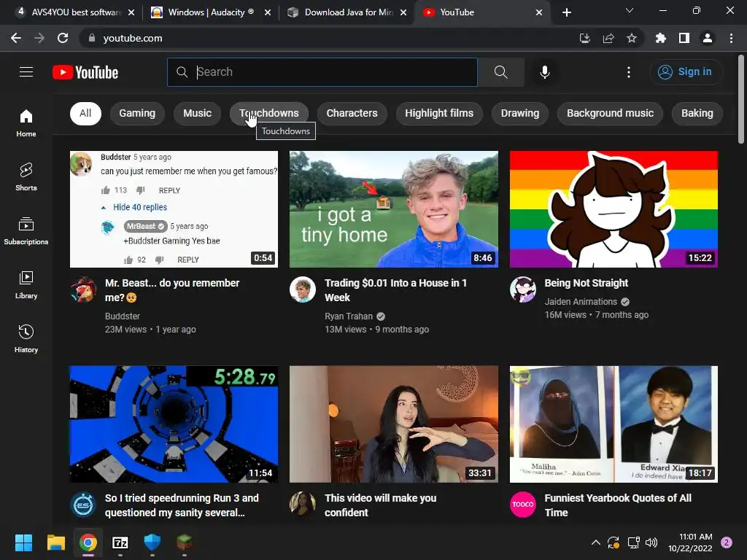This screenshot has width=747, height=560.
Task: Close the Audacity browser tab
Action: (268, 12)
